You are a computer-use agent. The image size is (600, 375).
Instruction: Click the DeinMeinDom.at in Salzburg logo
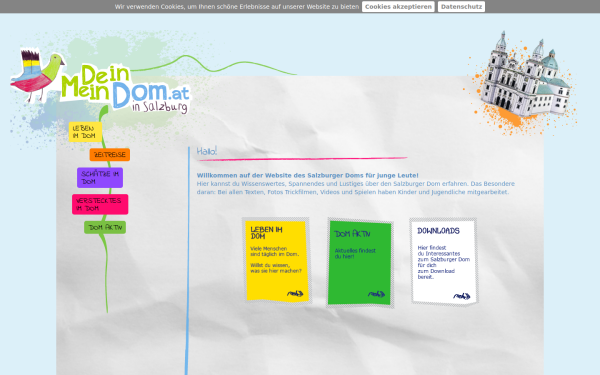(x=126, y=89)
